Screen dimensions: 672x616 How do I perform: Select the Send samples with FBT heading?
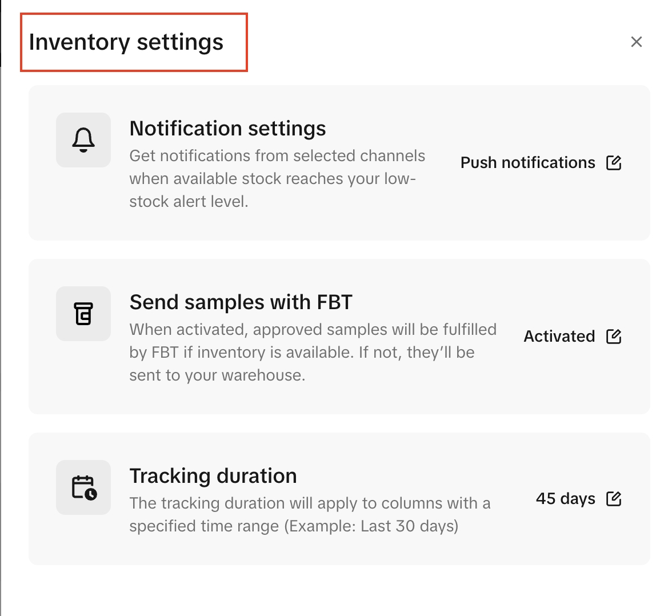241,302
